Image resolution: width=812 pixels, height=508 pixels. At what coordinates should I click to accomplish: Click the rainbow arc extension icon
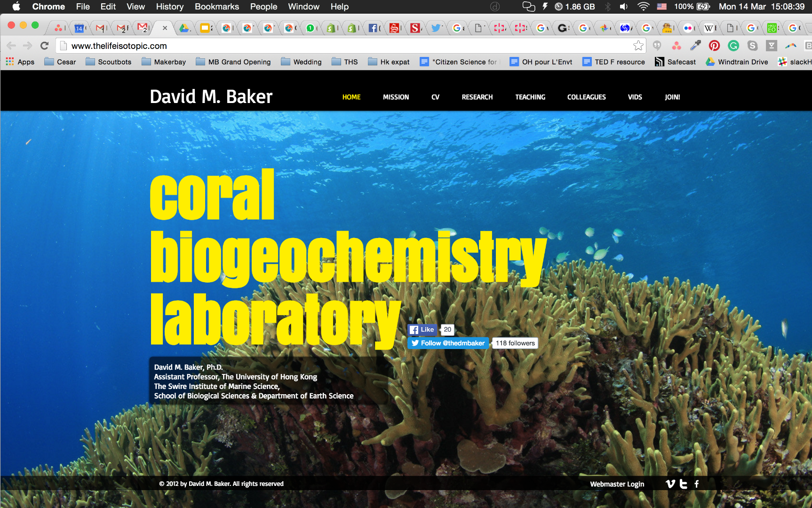coord(791,46)
